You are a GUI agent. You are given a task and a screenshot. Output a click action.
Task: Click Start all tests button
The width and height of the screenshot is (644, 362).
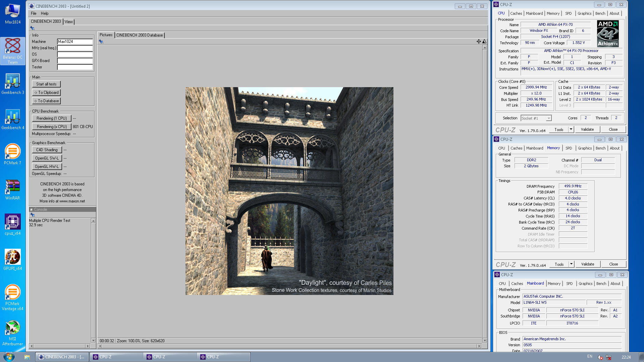pyautogui.click(x=46, y=84)
